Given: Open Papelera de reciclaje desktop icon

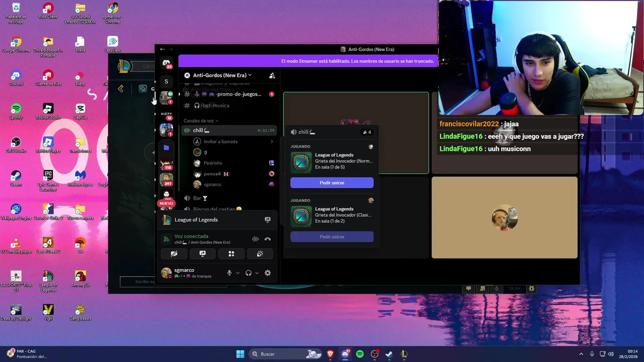Looking at the screenshot, I should point(16,14).
